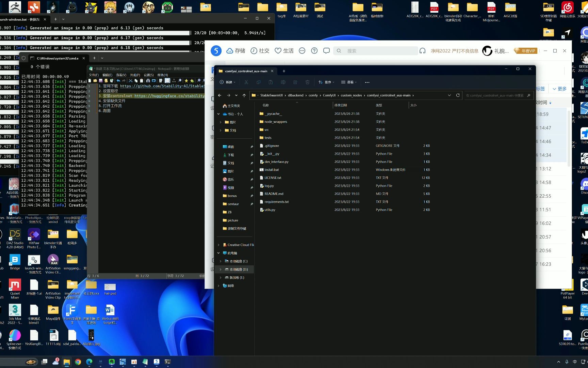Select the requirements.txt file
The image size is (588, 368).
[x=276, y=202]
